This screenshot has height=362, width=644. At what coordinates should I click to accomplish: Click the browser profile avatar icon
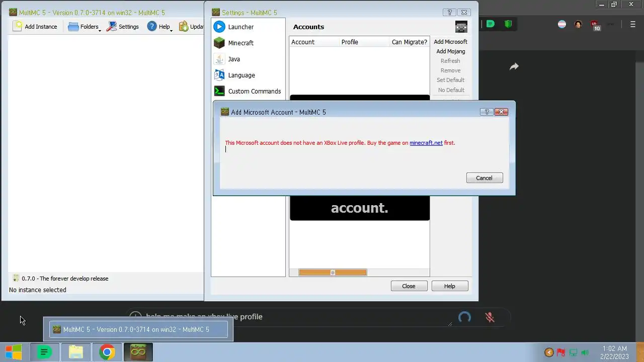(x=578, y=24)
